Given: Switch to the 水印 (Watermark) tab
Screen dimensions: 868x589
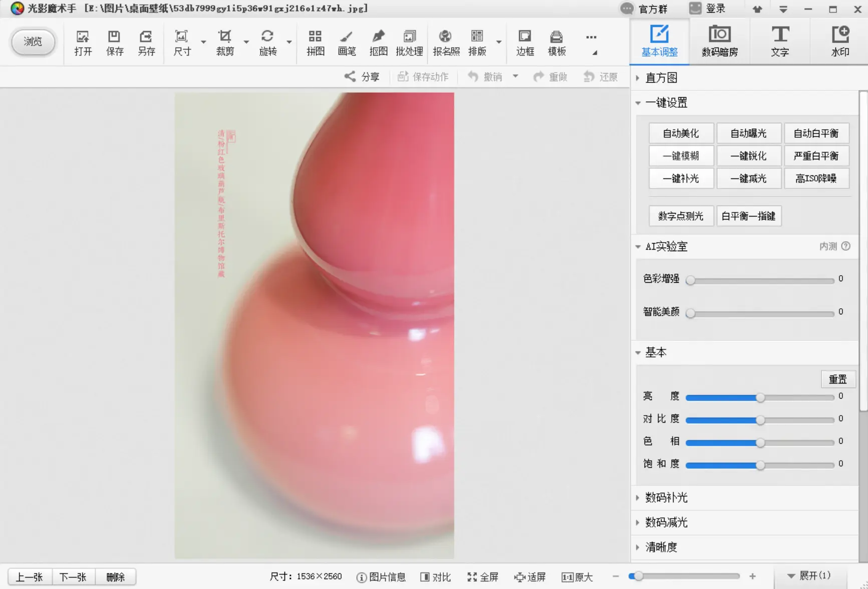Looking at the screenshot, I should [x=839, y=41].
